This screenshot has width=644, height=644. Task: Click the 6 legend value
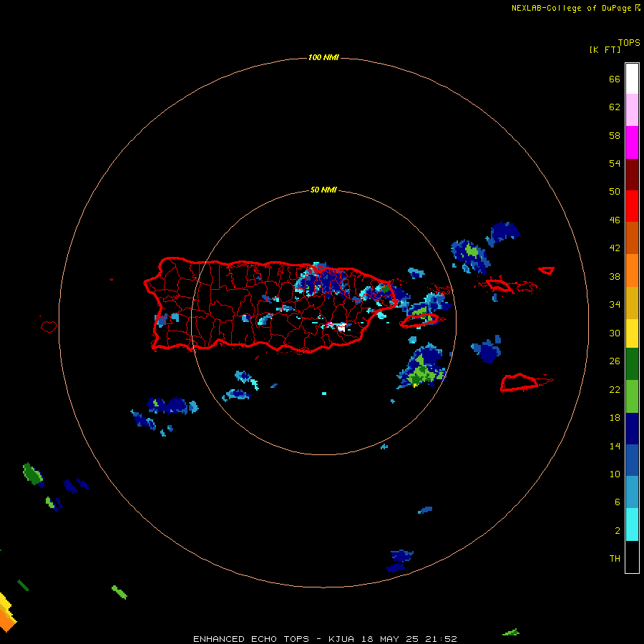pos(618,502)
